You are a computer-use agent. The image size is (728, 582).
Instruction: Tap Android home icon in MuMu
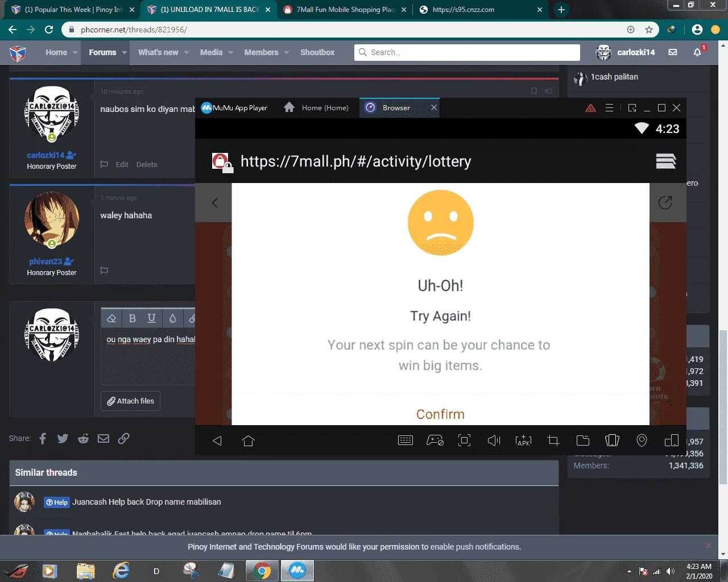point(248,440)
